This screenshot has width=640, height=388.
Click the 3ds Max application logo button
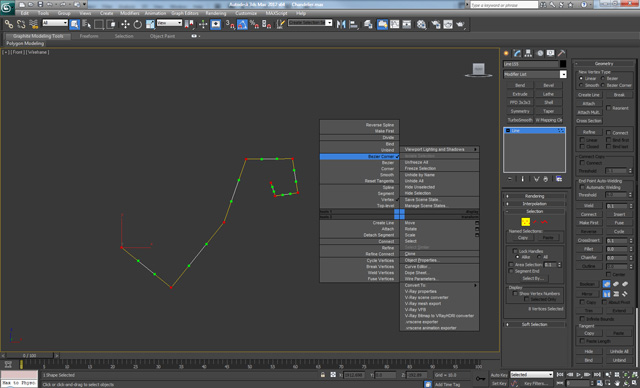coord(7,7)
